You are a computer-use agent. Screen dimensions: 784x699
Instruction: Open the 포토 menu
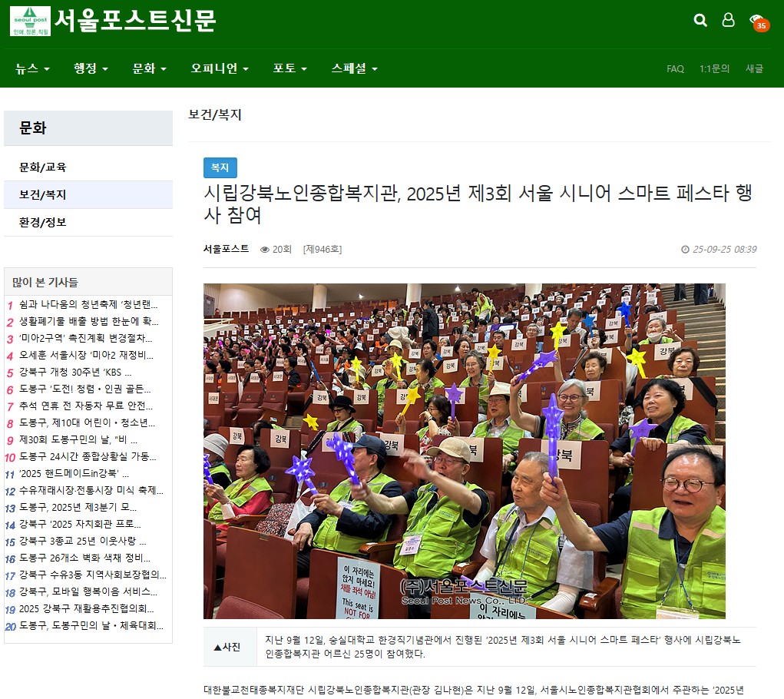coord(289,68)
